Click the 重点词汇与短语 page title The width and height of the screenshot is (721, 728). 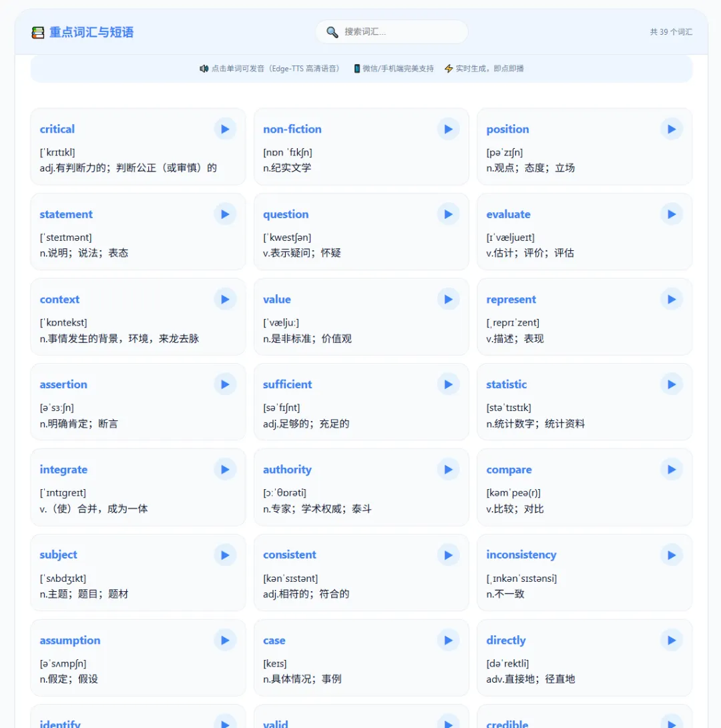click(x=91, y=32)
